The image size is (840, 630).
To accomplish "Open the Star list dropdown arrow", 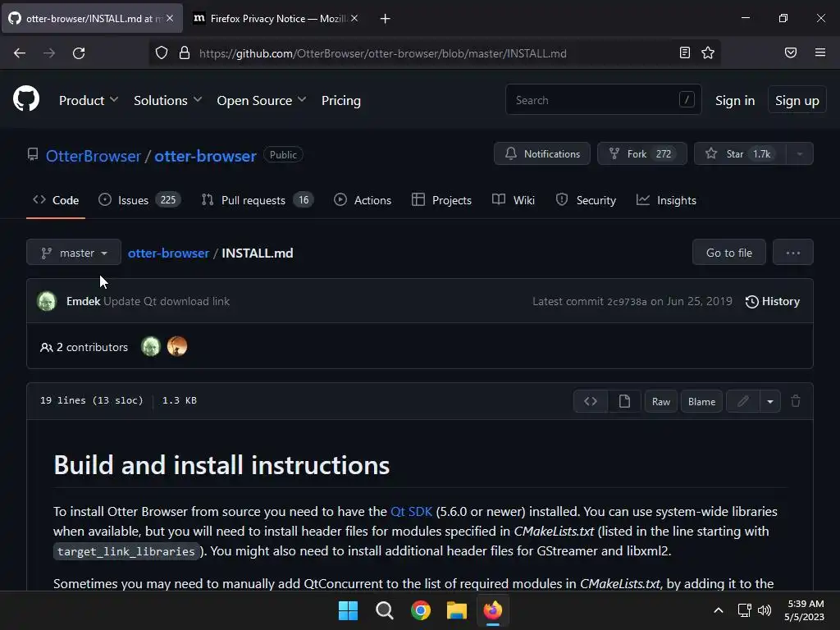I will (799, 153).
